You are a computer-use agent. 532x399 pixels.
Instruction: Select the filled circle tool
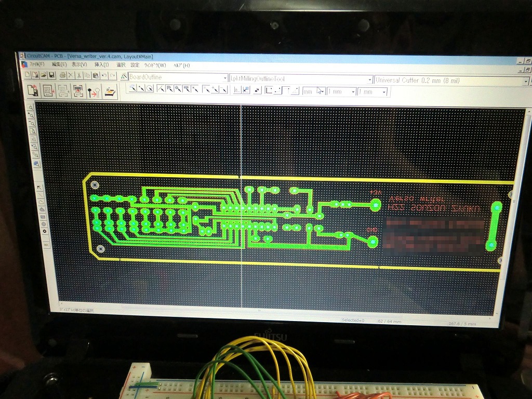[x=44, y=224]
